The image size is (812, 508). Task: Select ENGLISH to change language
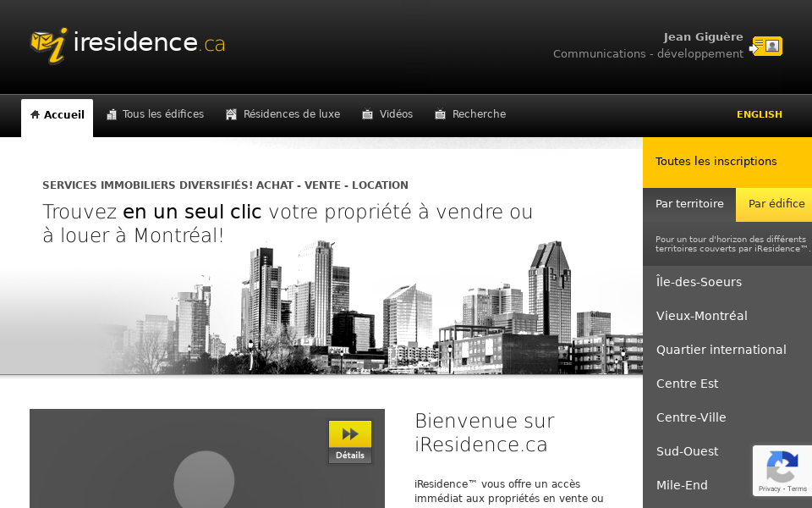pyautogui.click(x=759, y=114)
